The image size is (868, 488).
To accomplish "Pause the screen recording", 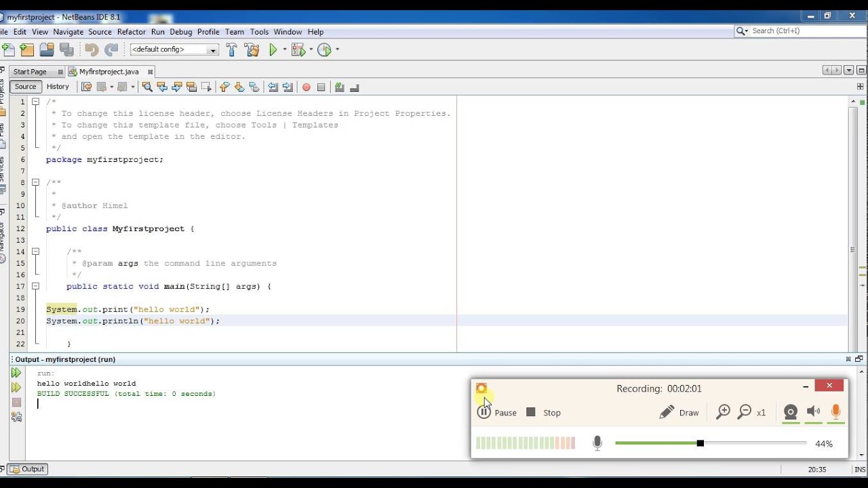I will pyautogui.click(x=497, y=412).
